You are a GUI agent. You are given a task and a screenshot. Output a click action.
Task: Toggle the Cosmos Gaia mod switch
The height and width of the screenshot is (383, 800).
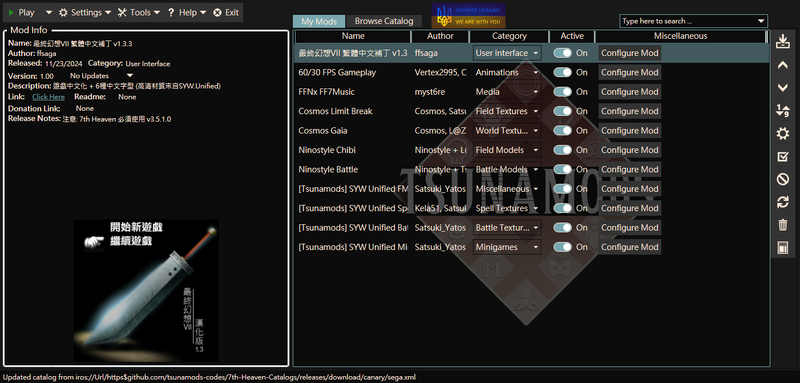tap(562, 131)
